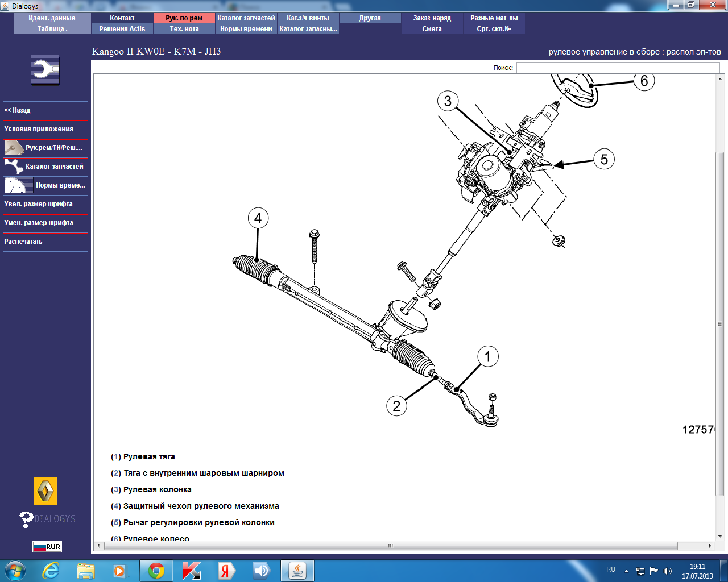This screenshot has width=728, height=582.
Task: Open the Windows Start menu
Action: 14,571
